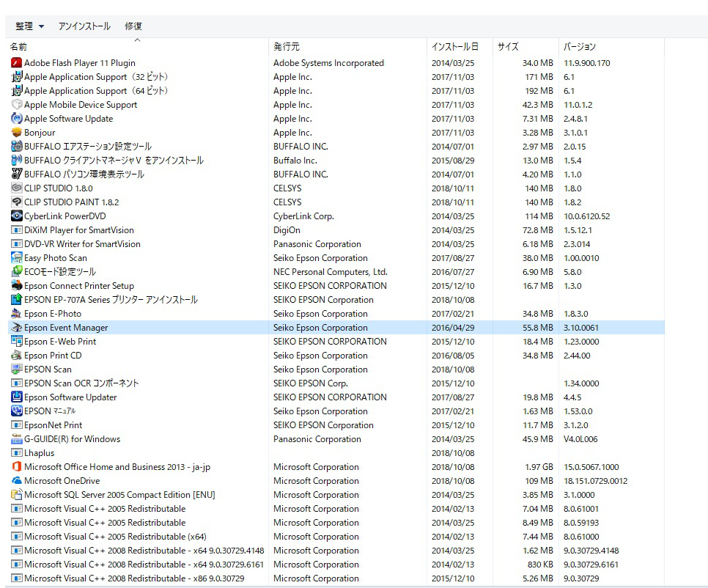Click the CyberLink PowerDVD icon
Screen dimensions: 708x588
pyautogui.click(x=18, y=216)
